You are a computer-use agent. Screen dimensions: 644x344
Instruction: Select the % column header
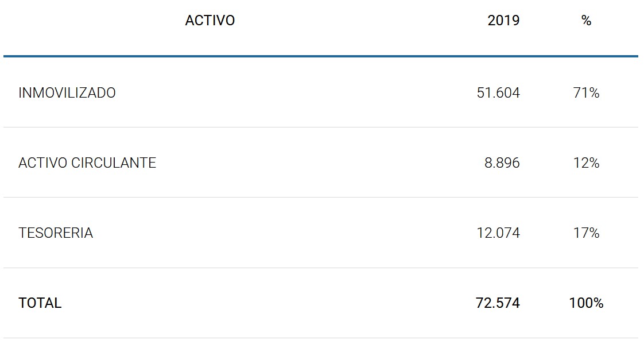pyautogui.click(x=586, y=21)
